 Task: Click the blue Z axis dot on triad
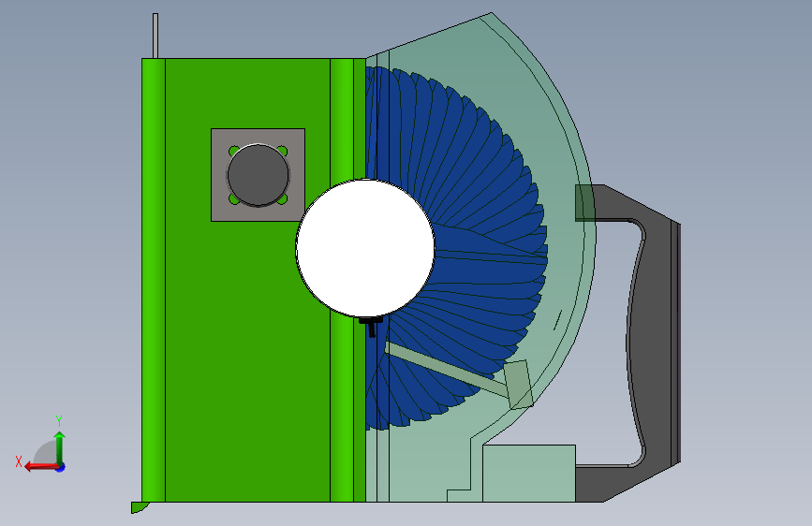(x=61, y=467)
